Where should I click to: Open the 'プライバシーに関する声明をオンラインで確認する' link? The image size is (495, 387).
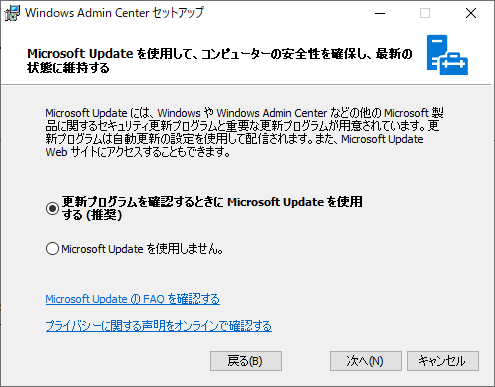[x=159, y=326]
